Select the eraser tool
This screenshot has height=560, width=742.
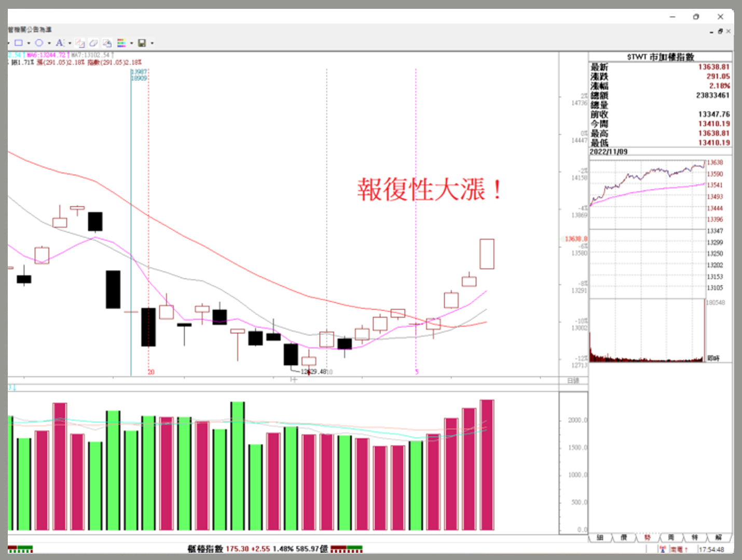[x=93, y=43]
